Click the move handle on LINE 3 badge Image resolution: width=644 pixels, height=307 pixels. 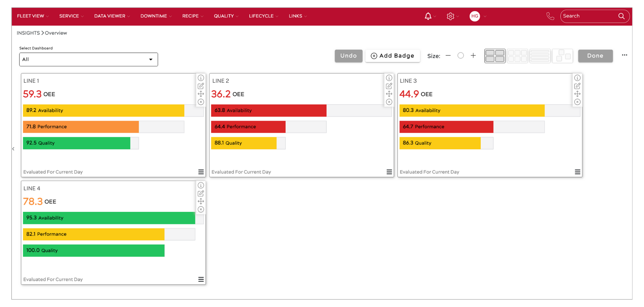pos(577,94)
